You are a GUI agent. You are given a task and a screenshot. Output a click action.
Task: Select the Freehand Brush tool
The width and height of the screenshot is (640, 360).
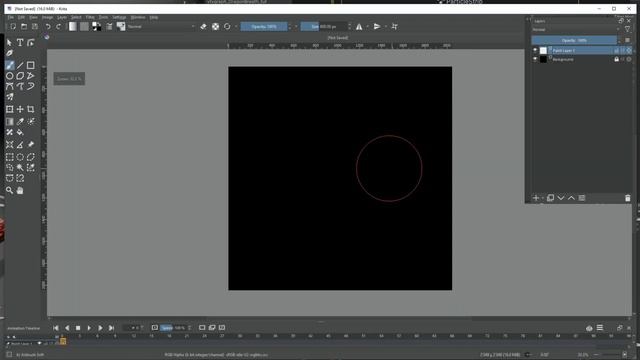pyautogui.click(x=9, y=65)
